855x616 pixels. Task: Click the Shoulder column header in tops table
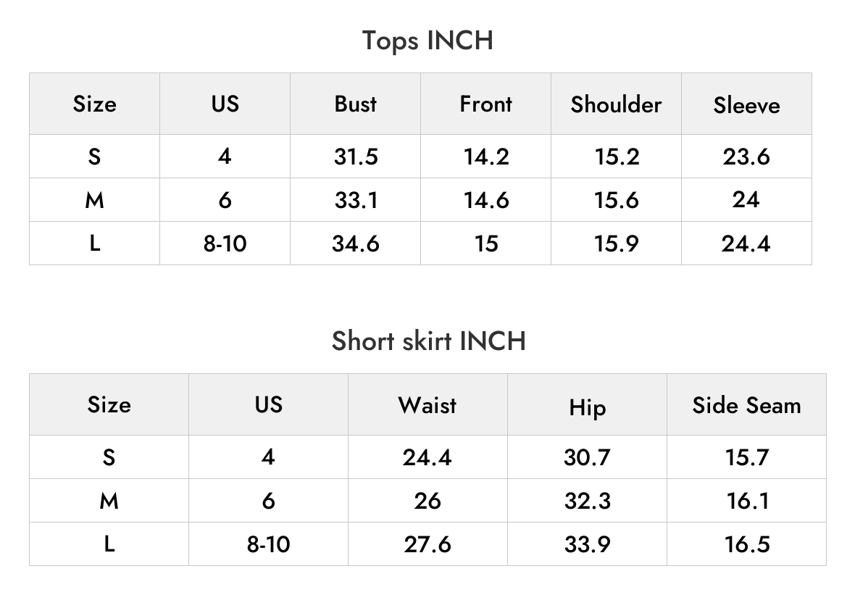tap(616, 104)
